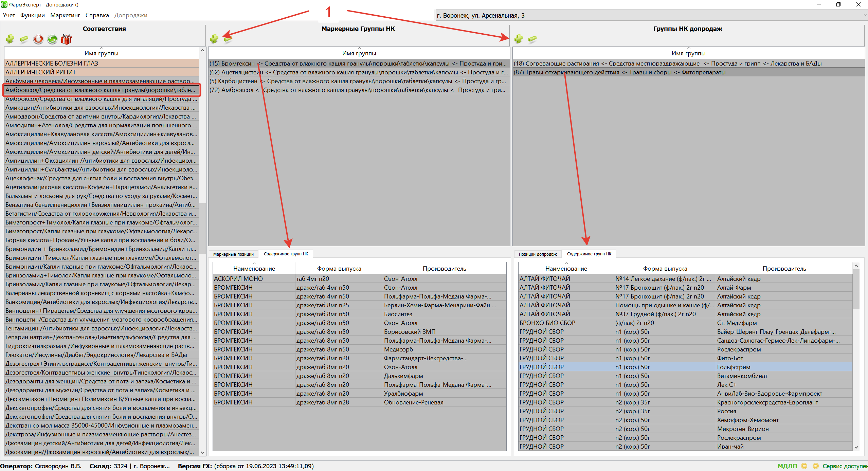The width and height of the screenshot is (868, 471).
Task: Click the red gift box icon
Action: tap(66, 39)
